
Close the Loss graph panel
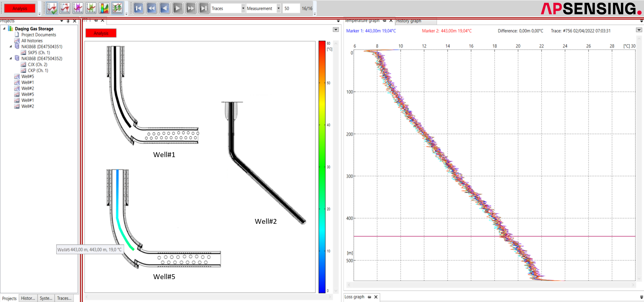coord(376,297)
